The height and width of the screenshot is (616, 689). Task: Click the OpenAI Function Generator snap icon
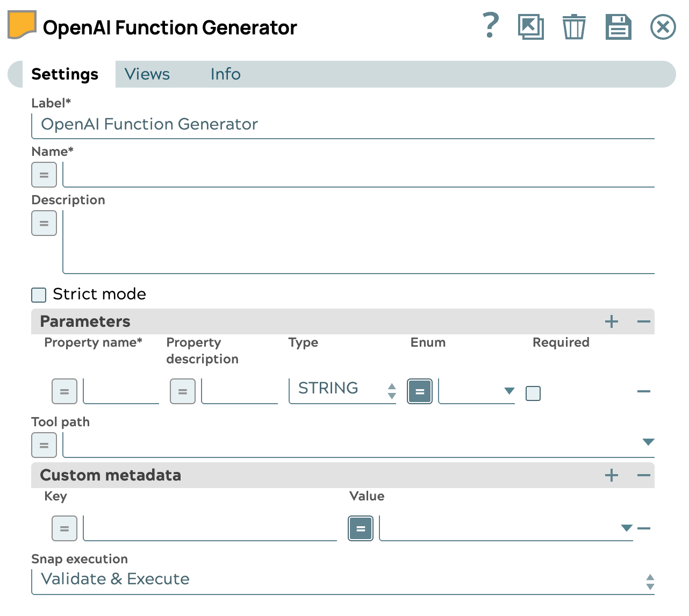(21, 24)
